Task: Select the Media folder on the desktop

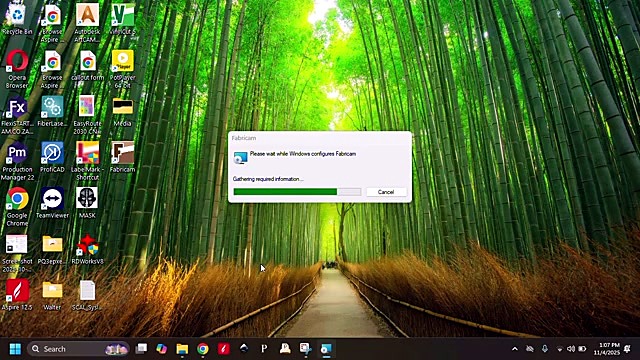Action: tap(122, 111)
